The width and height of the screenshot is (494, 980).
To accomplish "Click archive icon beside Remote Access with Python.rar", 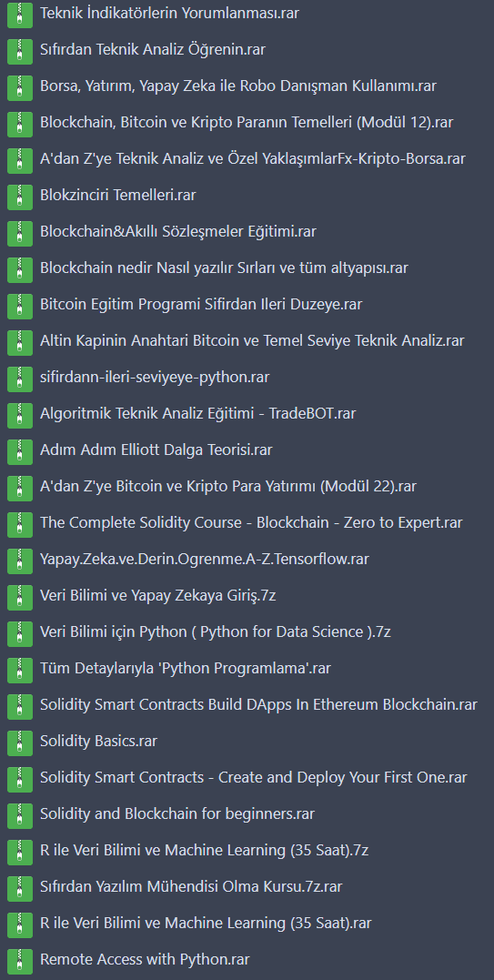I will point(20,960).
